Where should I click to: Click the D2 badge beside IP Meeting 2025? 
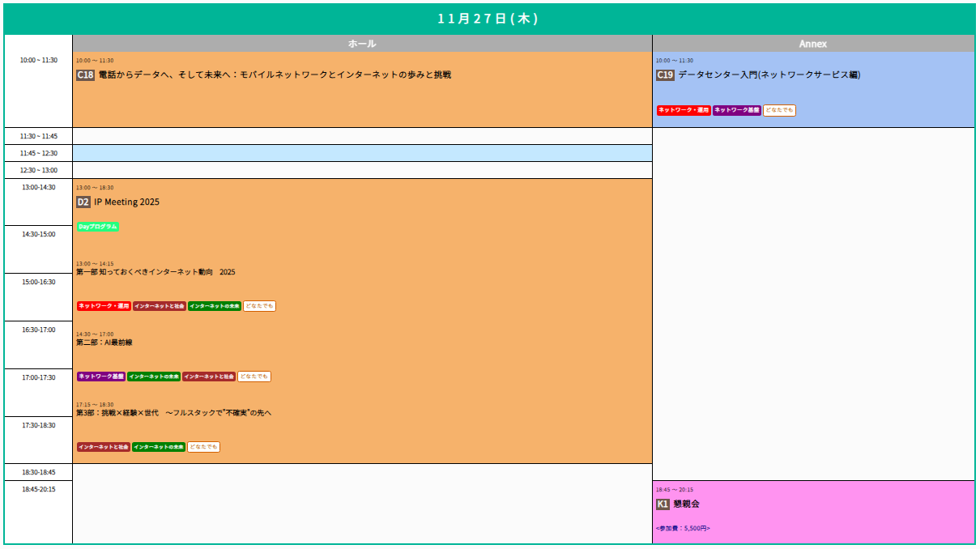(x=83, y=202)
